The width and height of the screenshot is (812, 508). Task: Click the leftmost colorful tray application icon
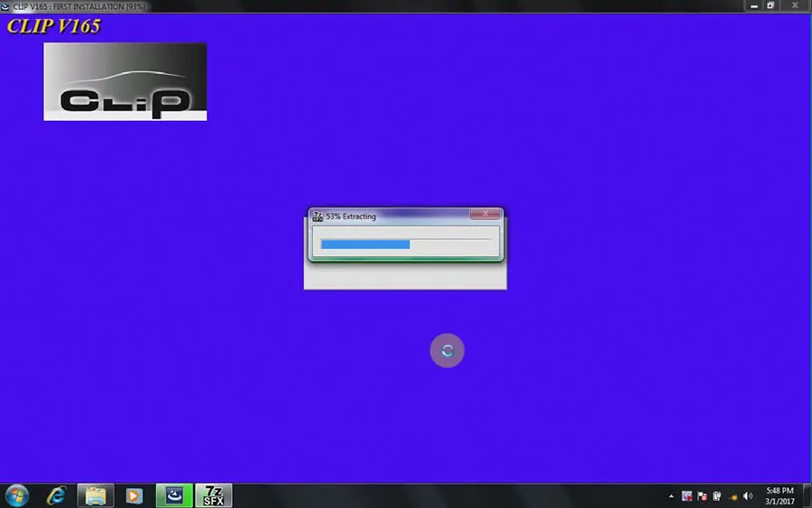click(687, 496)
